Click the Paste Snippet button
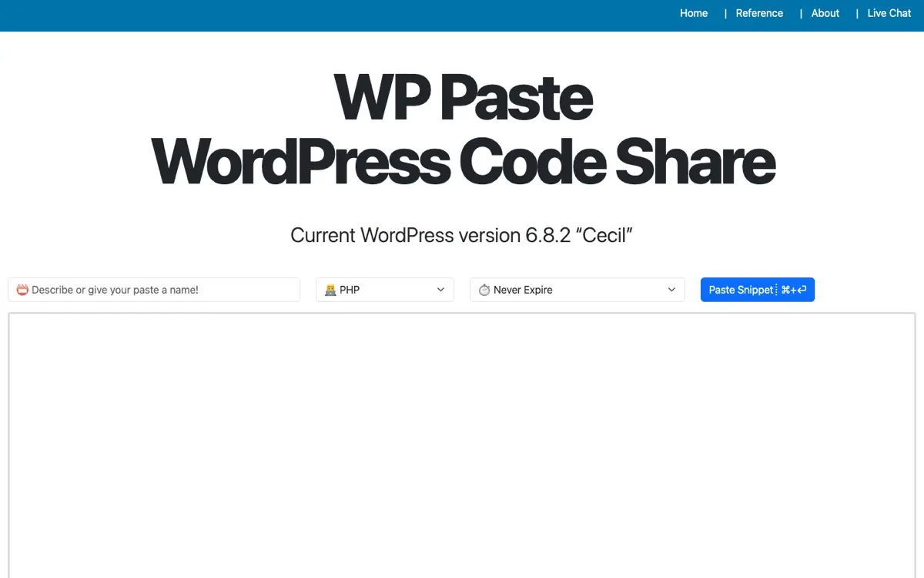Image resolution: width=924 pixels, height=578 pixels. tap(758, 290)
